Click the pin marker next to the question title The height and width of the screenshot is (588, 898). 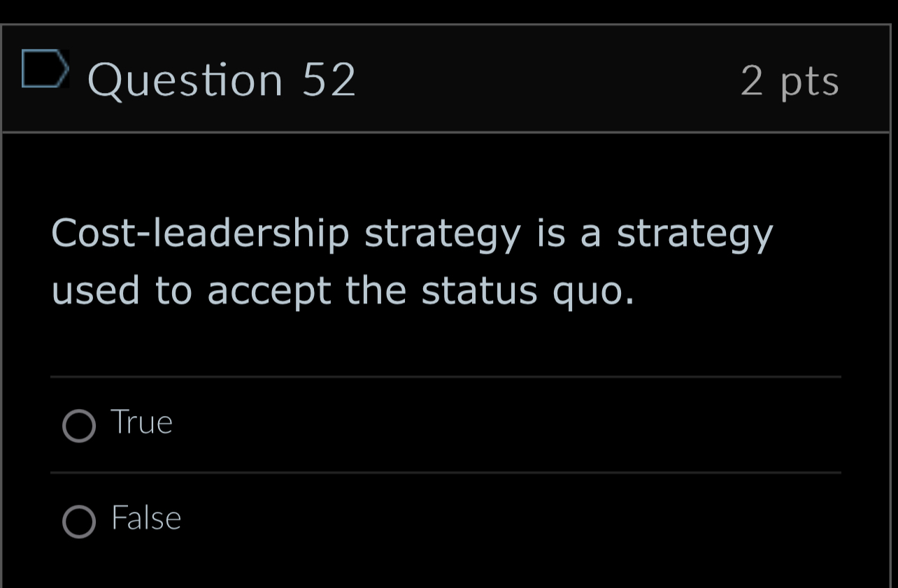point(44,69)
